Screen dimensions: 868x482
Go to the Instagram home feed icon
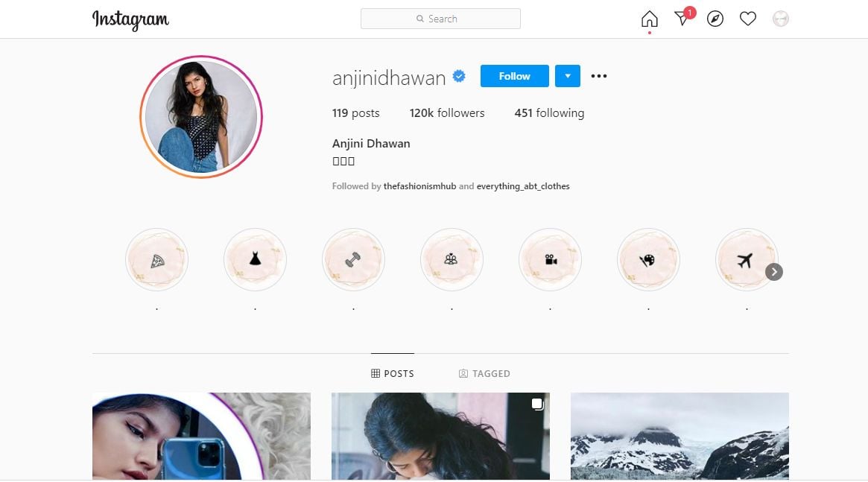click(x=650, y=19)
